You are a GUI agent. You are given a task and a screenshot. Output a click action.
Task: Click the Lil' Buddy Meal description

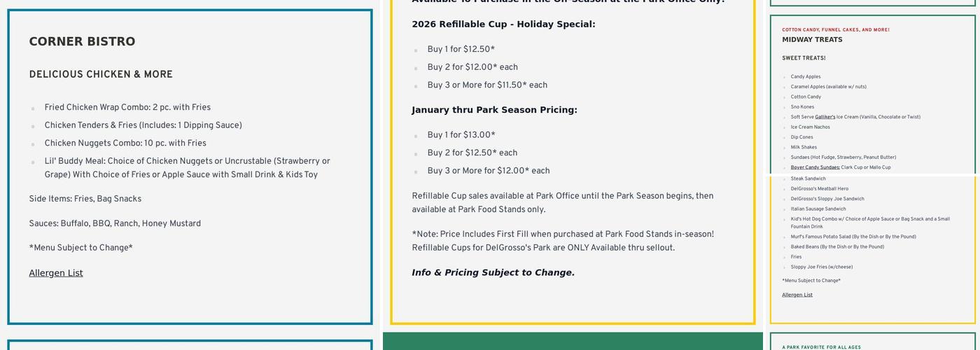click(187, 168)
